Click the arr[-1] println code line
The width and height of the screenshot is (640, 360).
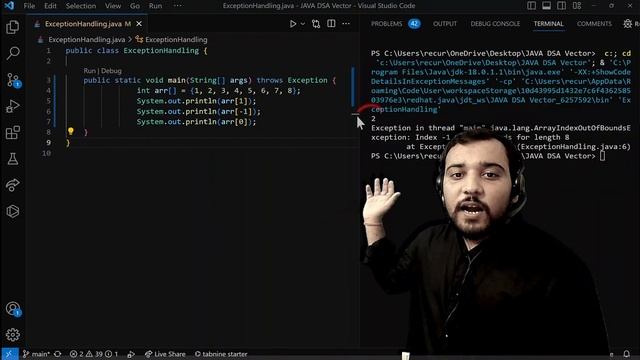click(198, 111)
